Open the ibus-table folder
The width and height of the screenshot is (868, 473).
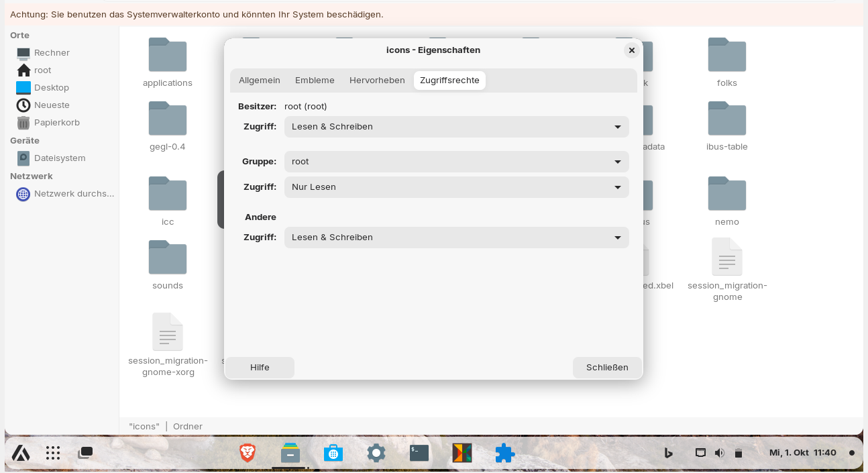coord(726,119)
